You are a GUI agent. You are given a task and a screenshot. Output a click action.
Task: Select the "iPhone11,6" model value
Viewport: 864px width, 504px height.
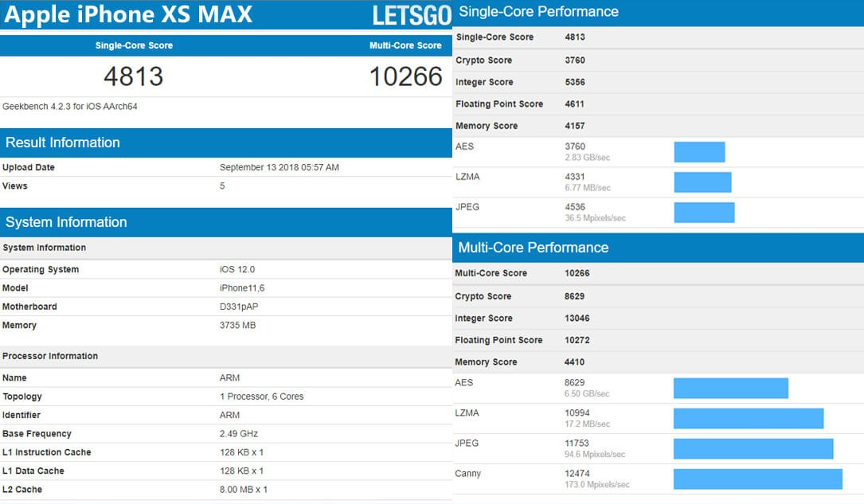(x=242, y=288)
